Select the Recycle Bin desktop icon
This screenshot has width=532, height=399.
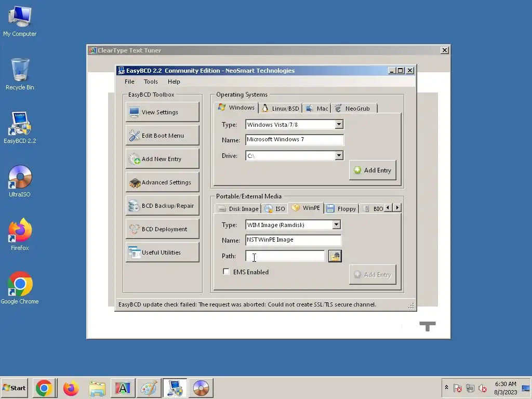(x=20, y=74)
